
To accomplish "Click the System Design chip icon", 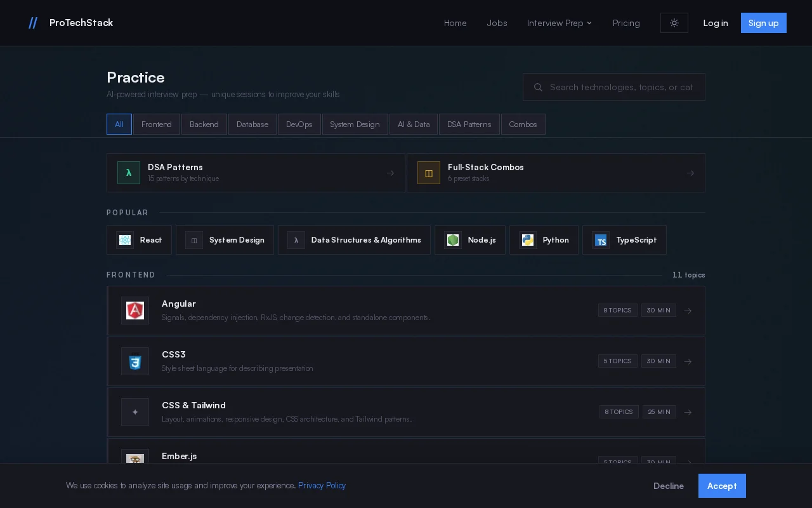I will pos(194,240).
